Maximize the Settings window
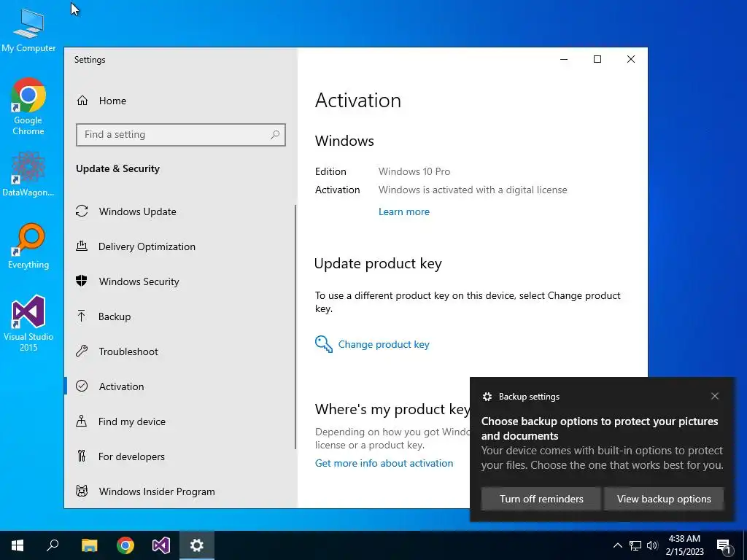This screenshot has width=747, height=560. (x=597, y=59)
